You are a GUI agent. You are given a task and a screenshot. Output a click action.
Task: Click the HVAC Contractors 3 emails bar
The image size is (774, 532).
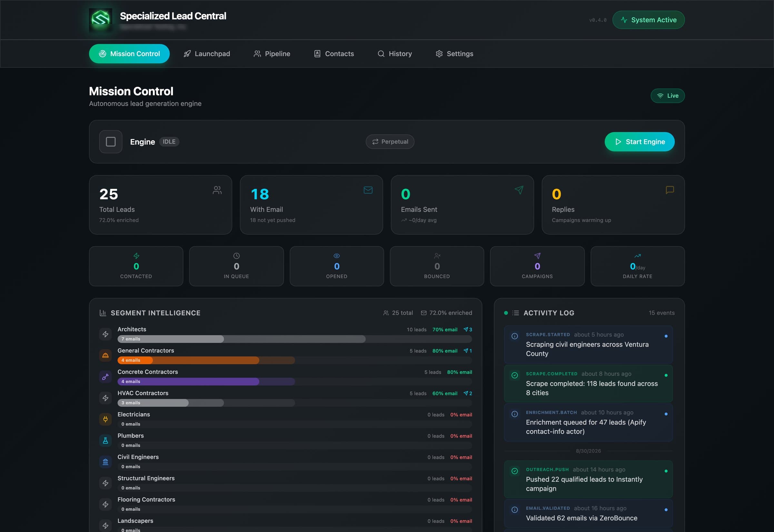[295, 403]
